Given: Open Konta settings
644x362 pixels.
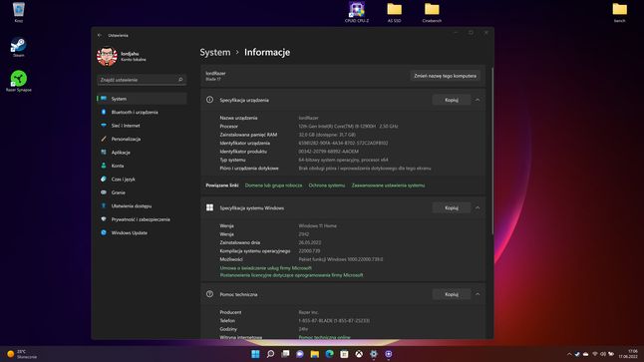Looking at the screenshot, I should point(142,166).
